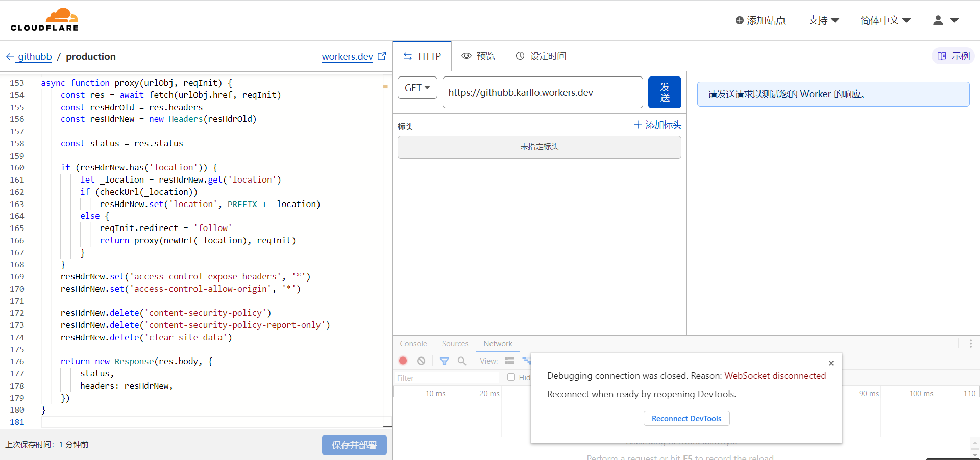Viewport: 980px width, 460px height.
Task: Open the 简体中文 language dropdown
Action: pos(886,20)
